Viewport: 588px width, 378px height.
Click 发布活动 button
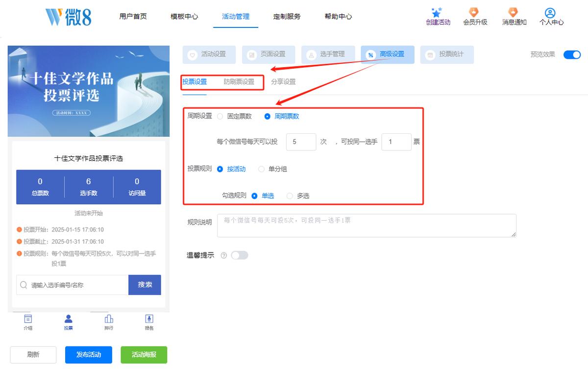pyautogui.click(x=89, y=354)
